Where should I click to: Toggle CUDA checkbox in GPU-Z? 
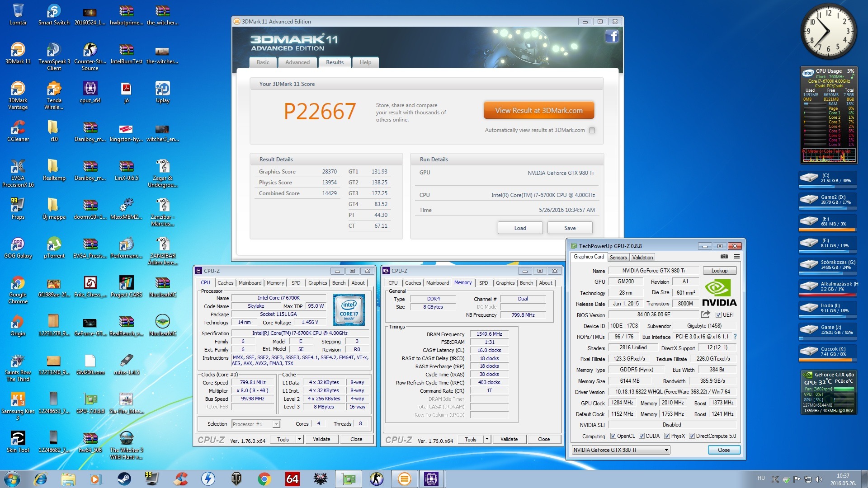click(642, 436)
